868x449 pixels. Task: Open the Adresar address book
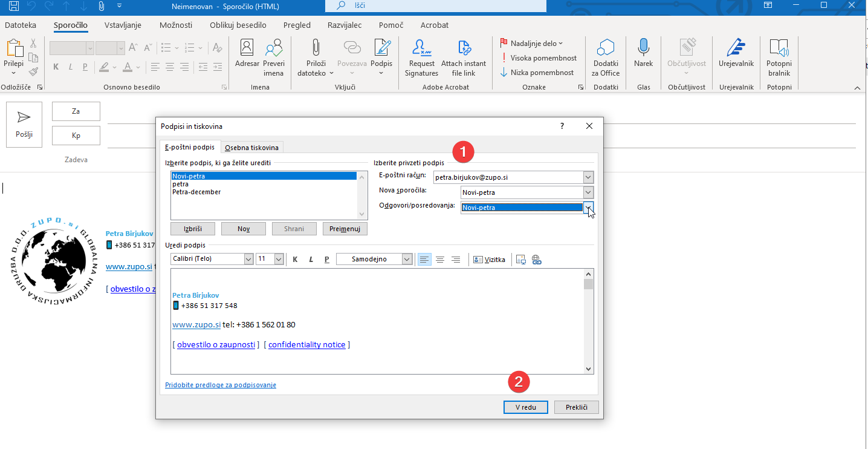(x=247, y=48)
